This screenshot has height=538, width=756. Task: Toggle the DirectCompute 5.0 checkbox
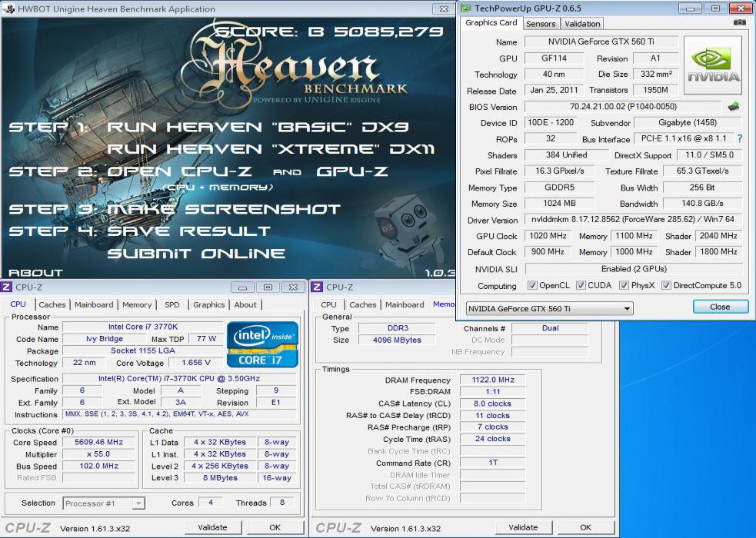(x=666, y=285)
